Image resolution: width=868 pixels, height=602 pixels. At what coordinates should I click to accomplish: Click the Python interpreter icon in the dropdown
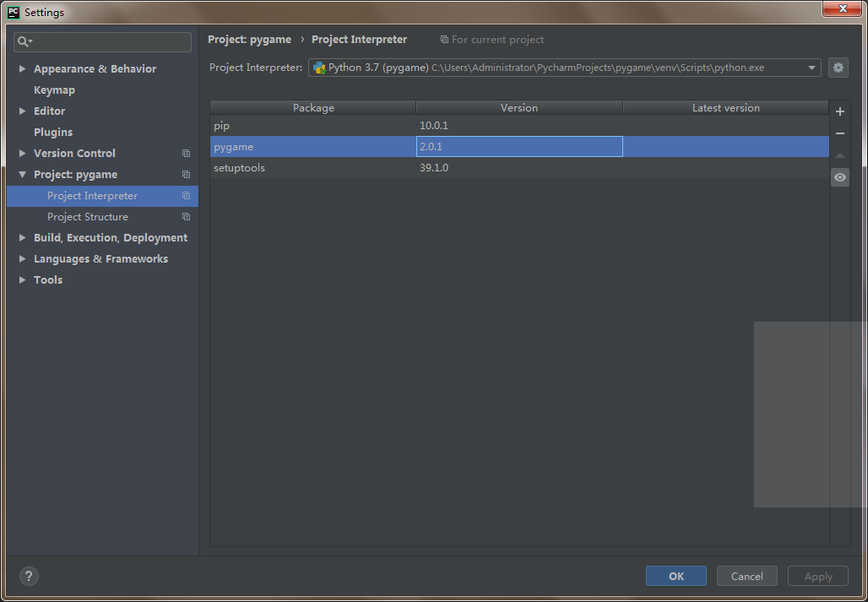click(x=319, y=68)
